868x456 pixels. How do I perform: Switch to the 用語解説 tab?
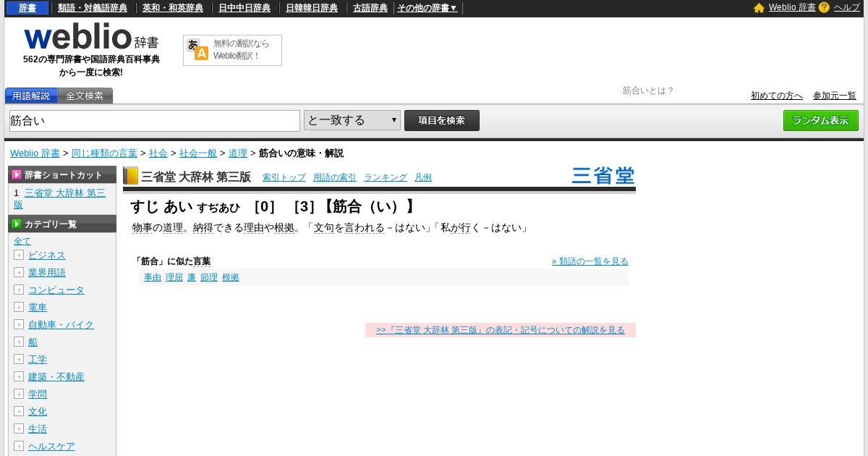coord(31,96)
